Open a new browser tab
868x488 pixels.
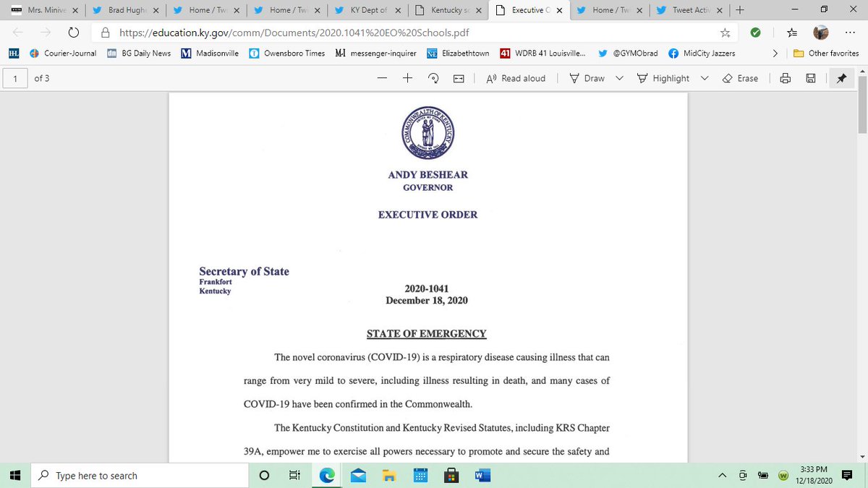pyautogui.click(x=739, y=10)
